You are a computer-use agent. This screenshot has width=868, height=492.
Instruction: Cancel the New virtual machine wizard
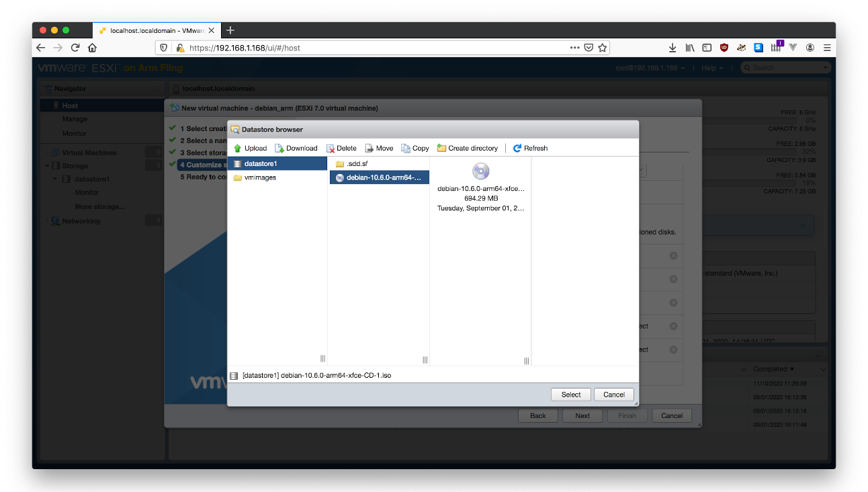(x=672, y=415)
